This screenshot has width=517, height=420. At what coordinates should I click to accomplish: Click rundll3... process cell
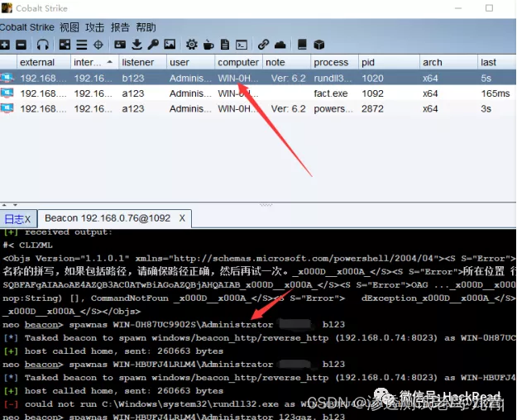(333, 79)
